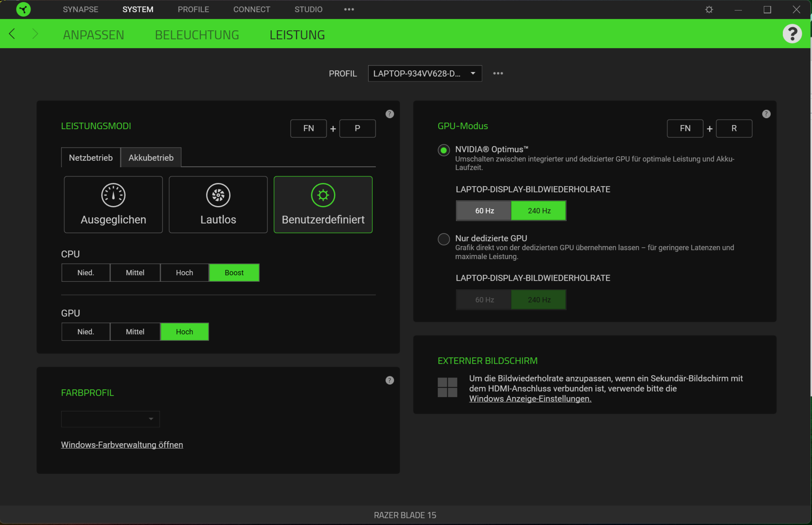Set CPU level to Mittel
The width and height of the screenshot is (812, 525).
tap(135, 273)
